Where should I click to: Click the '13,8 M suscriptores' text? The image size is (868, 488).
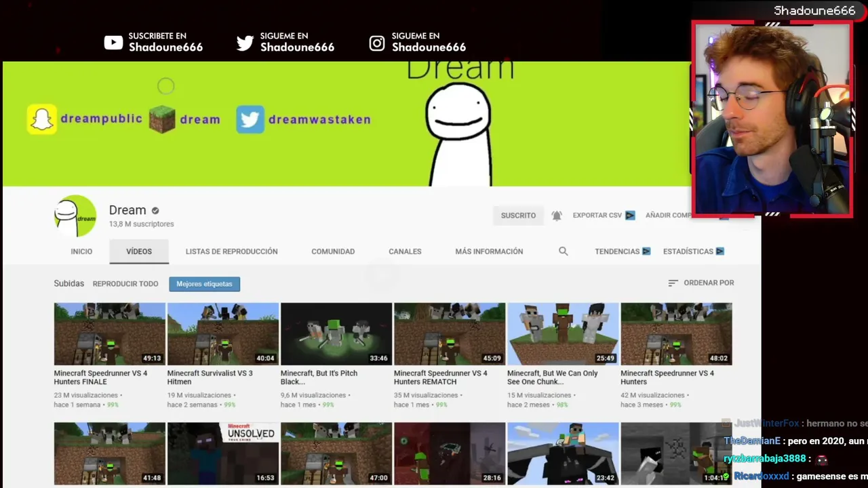point(142,224)
